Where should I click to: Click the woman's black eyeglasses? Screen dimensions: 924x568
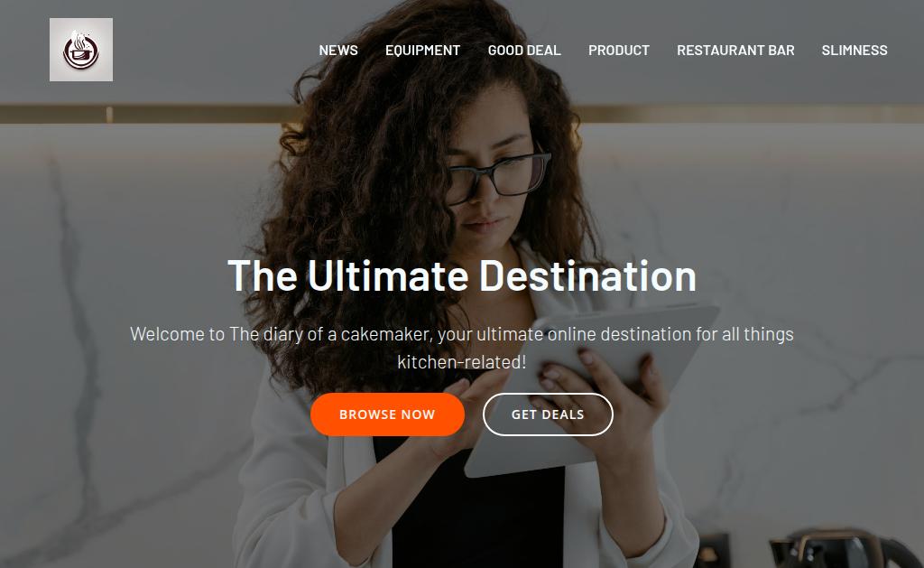500,177
